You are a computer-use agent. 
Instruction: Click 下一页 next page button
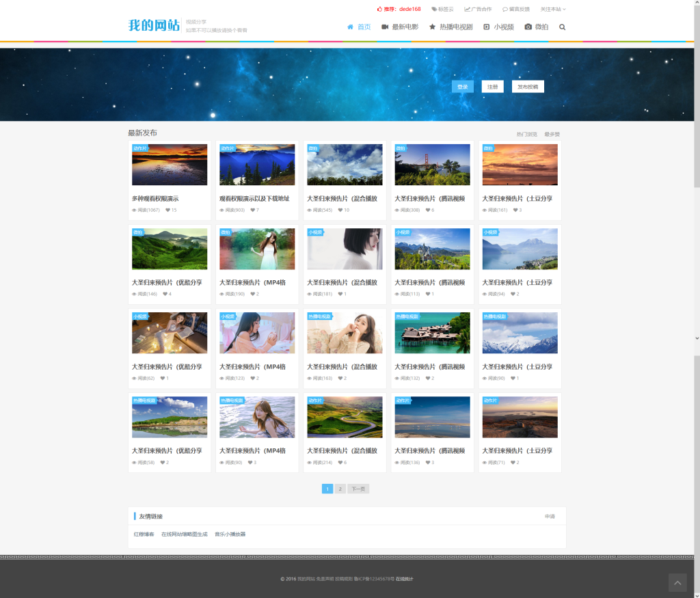pyautogui.click(x=358, y=489)
